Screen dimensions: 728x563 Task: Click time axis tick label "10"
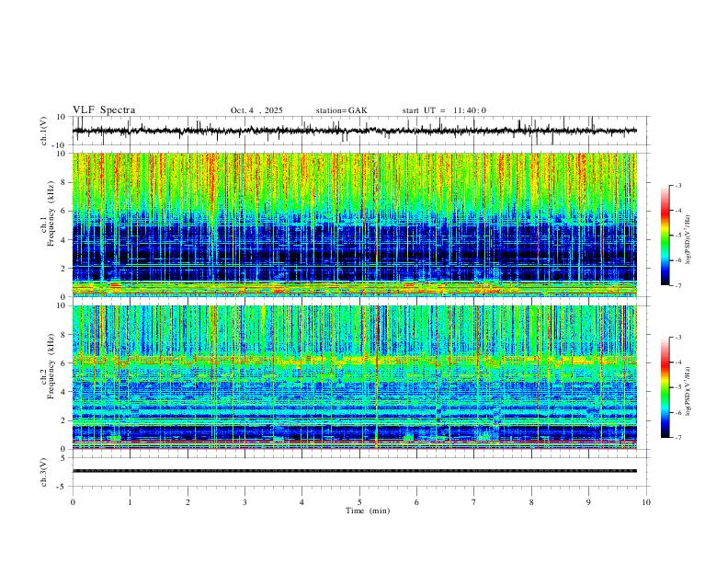coord(646,502)
